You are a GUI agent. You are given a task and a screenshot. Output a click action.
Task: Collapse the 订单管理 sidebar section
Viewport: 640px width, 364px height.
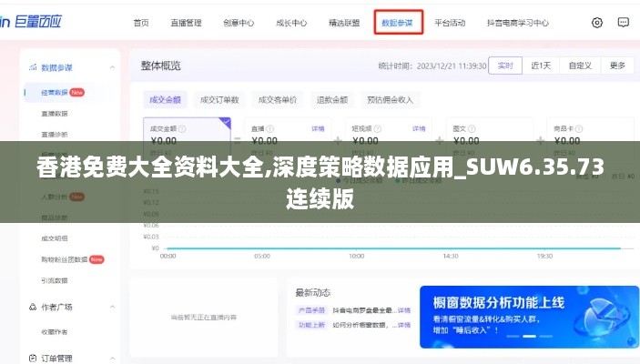tap(112, 358)
